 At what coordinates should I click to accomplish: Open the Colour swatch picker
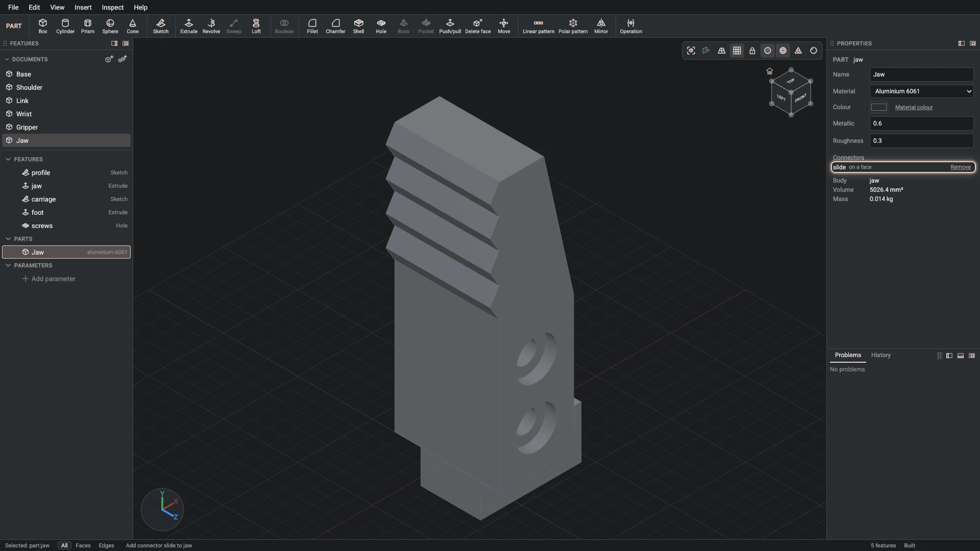pyautogui.click(x=879, y=107)
